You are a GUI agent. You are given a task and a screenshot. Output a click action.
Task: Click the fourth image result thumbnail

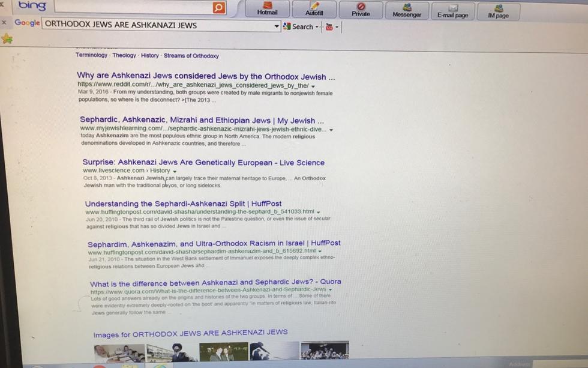[274, 351]
